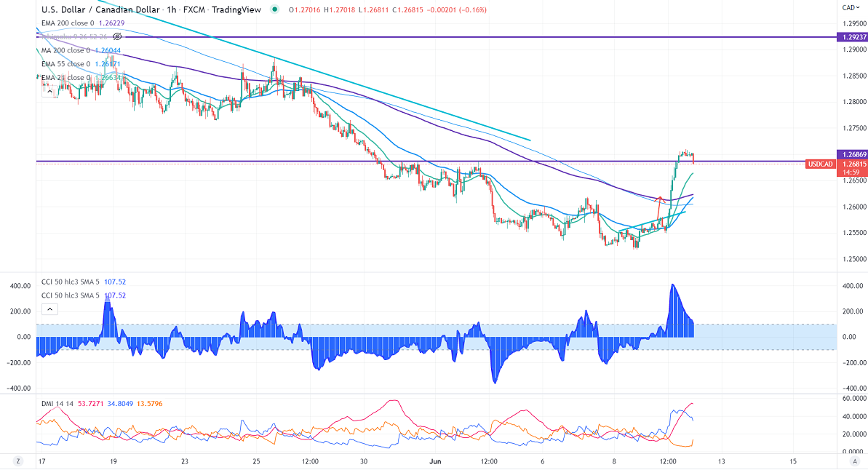The height and width of the screenshot is (470, 868).
Task: Select the EMA 55 close indicator label
Action: coord(66,64)
